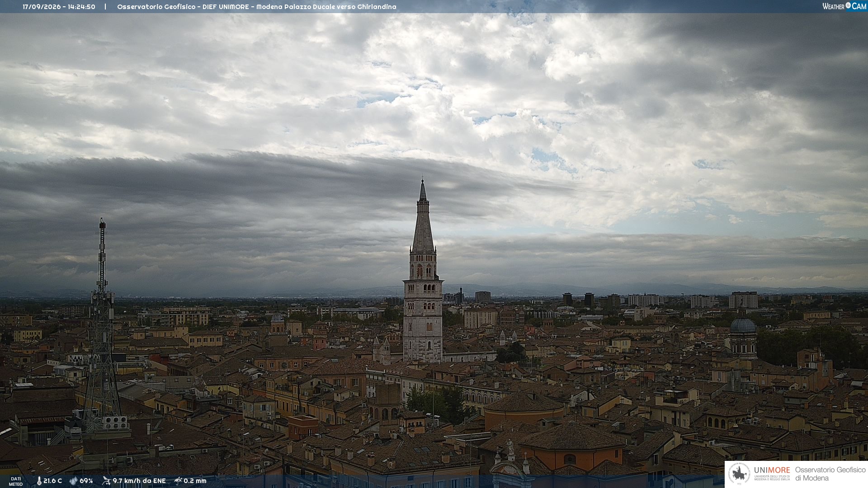The image size is (868, 488).
Task: Click the 0.2 mm rainfall value
Action: click(x=195, y=481)
